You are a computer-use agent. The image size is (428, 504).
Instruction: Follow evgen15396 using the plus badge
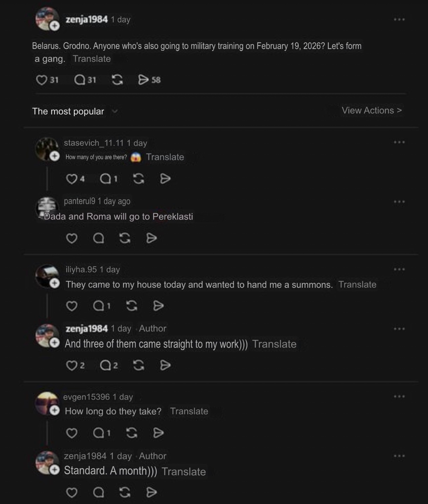[x=55, y=410]
